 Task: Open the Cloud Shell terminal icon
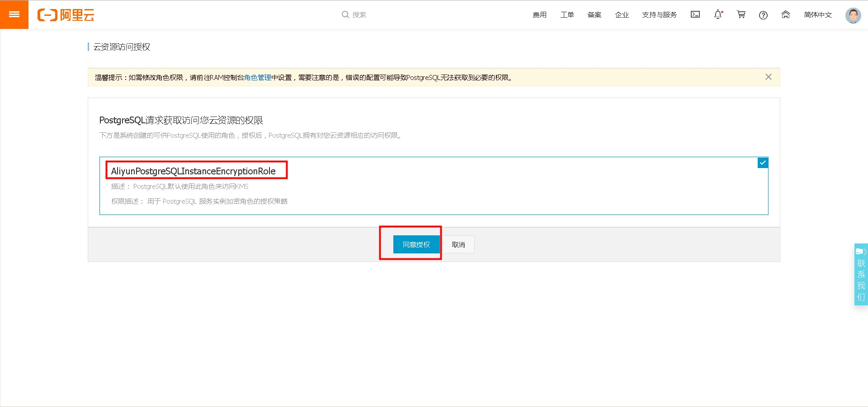tap(695, 14)
